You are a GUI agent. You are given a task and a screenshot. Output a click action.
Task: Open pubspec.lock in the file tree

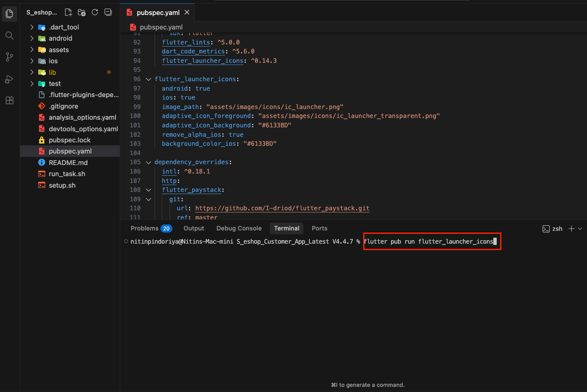click(69, 140)
